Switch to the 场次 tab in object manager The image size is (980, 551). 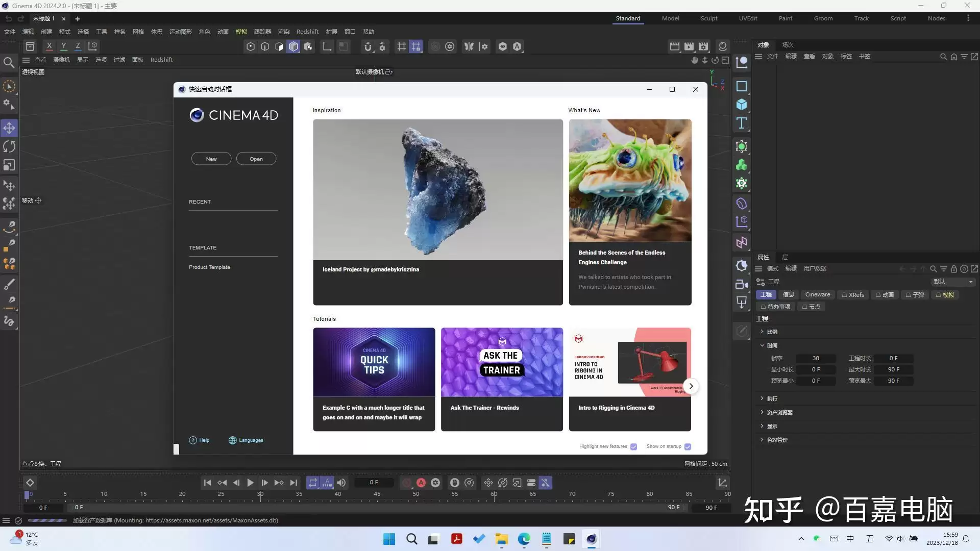click(x=788, y=45)
